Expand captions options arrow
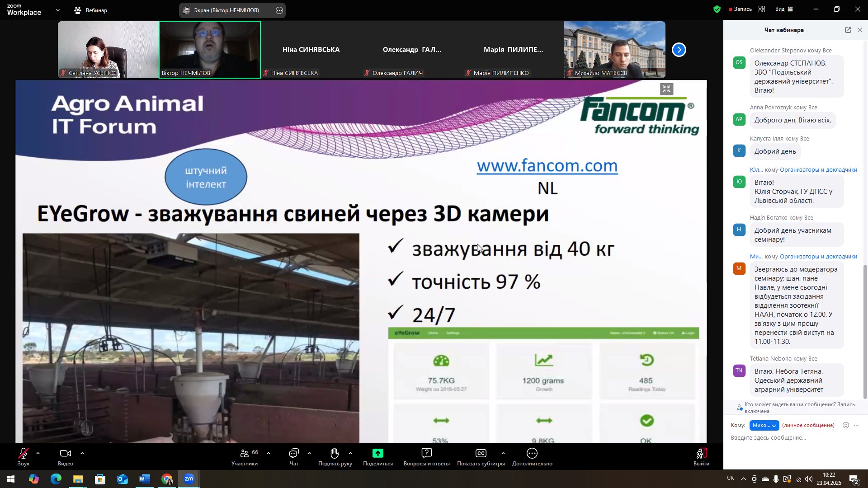This screenshot has width=868, height=488. click(503, 453)
